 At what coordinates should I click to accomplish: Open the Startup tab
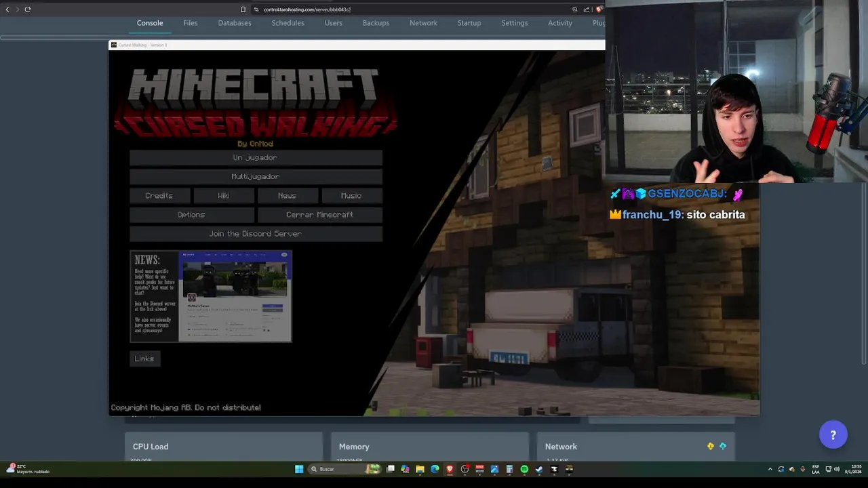point(469,23)
